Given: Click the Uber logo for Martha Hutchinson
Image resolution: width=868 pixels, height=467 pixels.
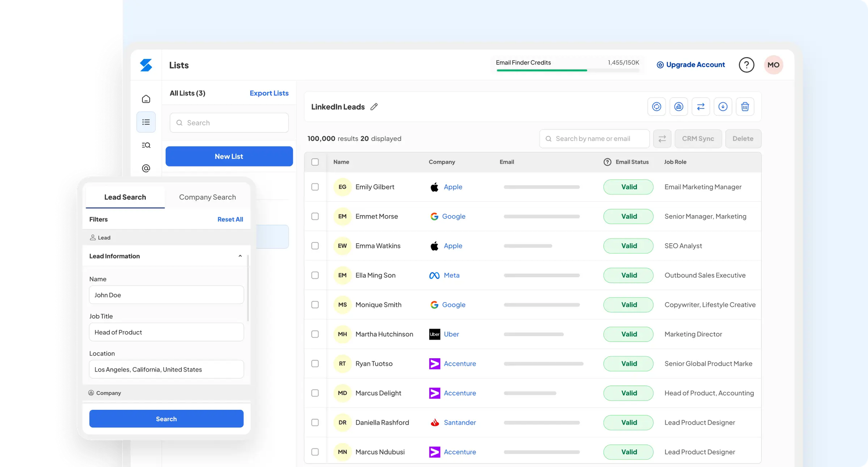Looking at the screenshot, I should (434, 334).
